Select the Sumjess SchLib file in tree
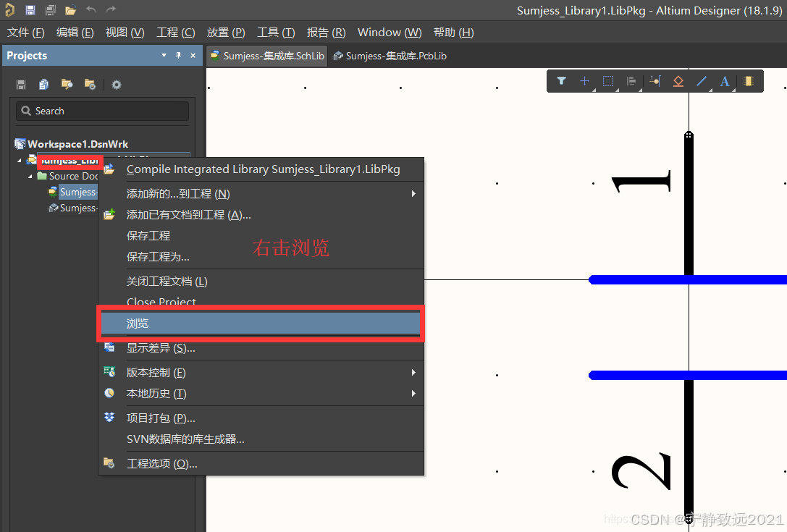The width and height of the screenshot is (787, 532). point(72,192)
